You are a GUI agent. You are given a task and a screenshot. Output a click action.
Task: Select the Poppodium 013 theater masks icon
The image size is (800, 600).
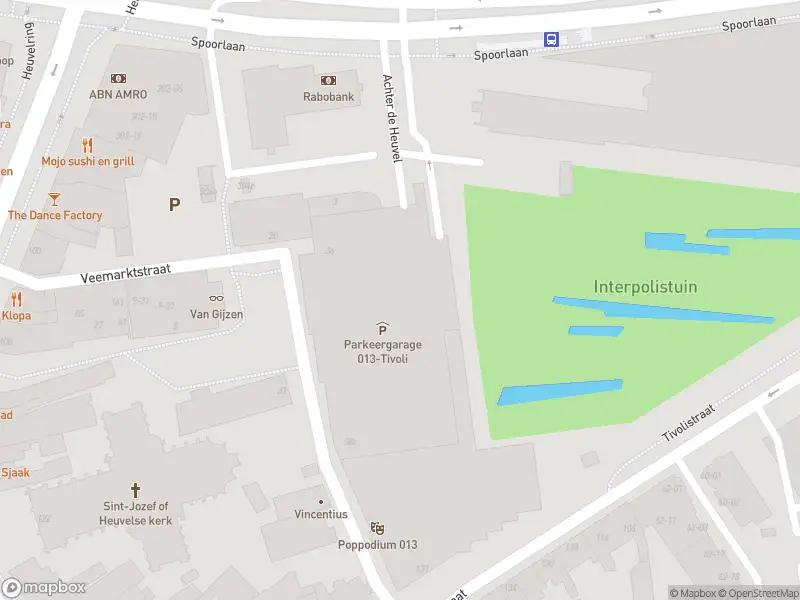(x=377, y=528)
